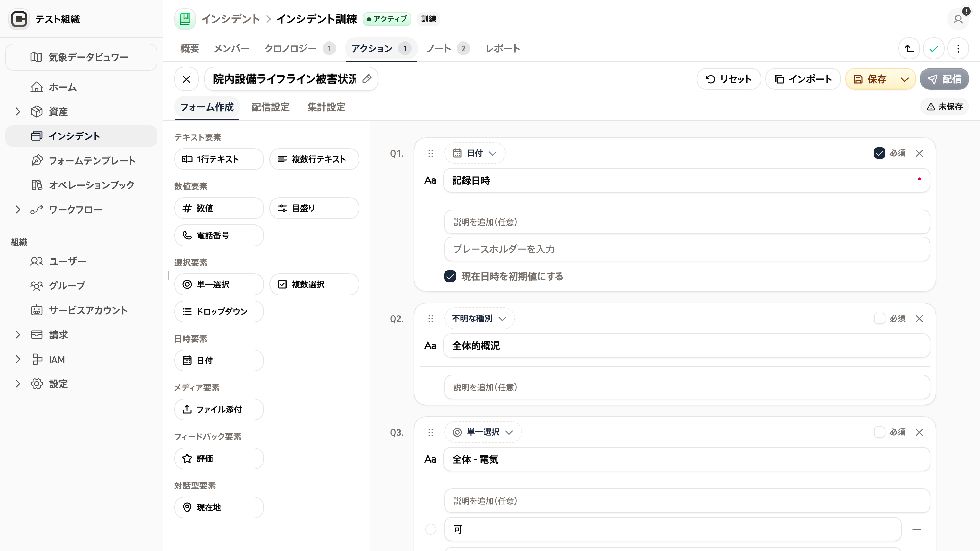Screen dimensions: 980x551
Task: Open the Q3 単一選択 type dropdown
Action: click(x=483, y=432)
